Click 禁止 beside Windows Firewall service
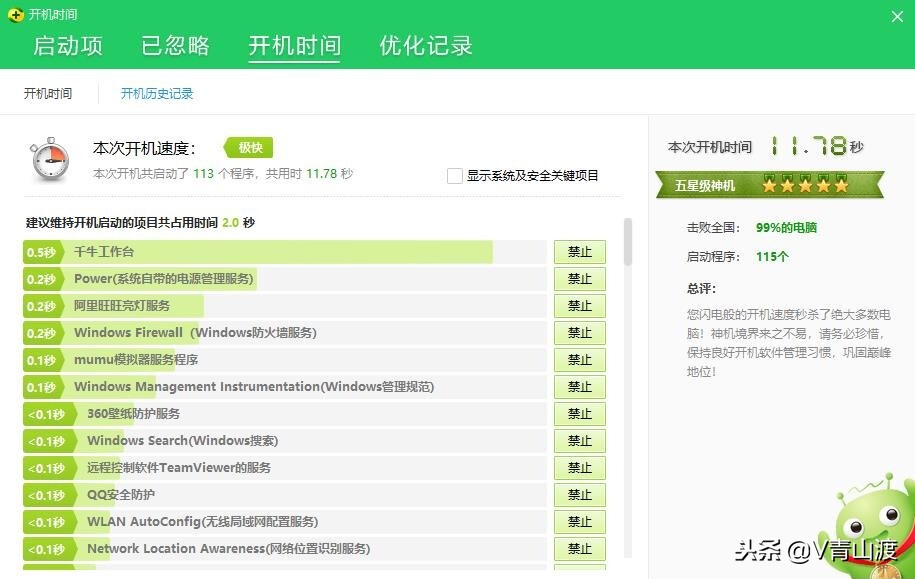The image size is (915, 579). coord(579,333)
